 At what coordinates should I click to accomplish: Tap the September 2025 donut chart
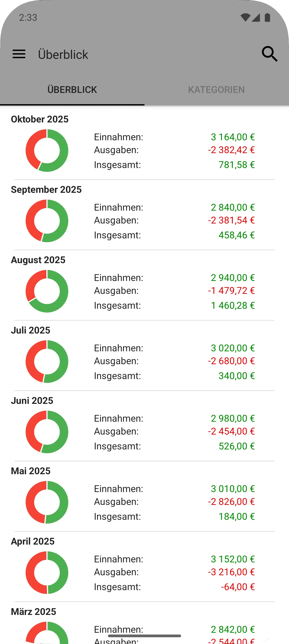tap(47, 221)
